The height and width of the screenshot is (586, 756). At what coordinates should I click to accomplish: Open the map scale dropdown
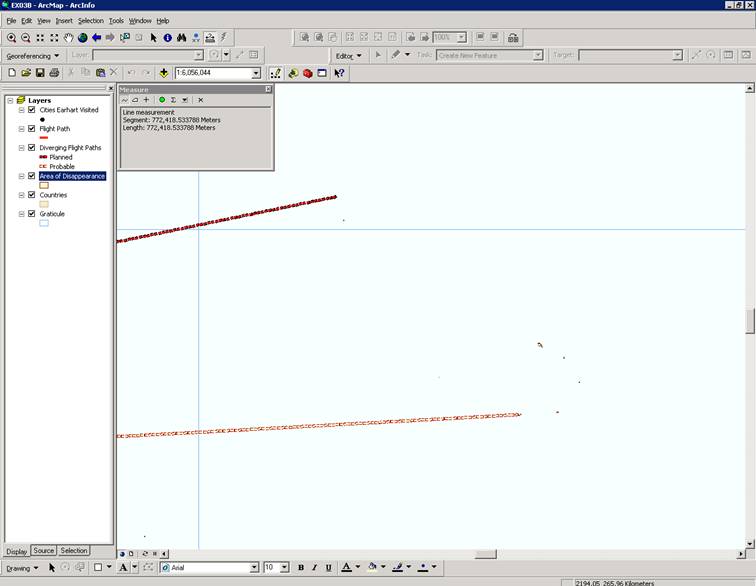point(256,73)
